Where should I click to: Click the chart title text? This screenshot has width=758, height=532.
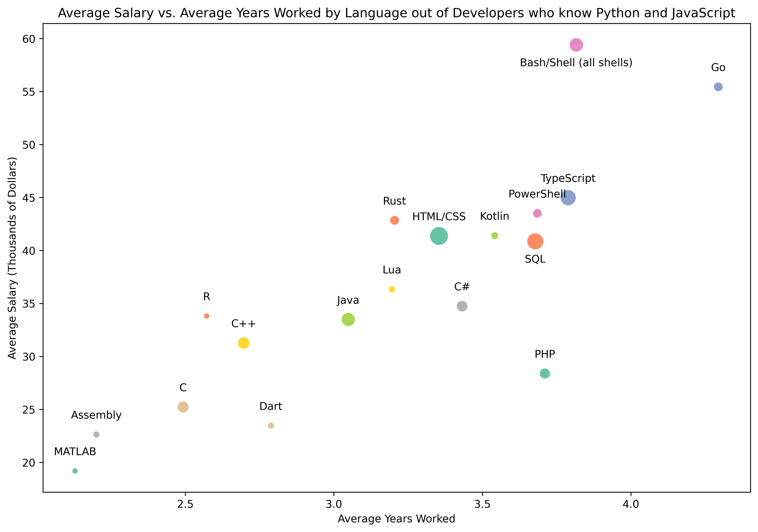point(396,13)
